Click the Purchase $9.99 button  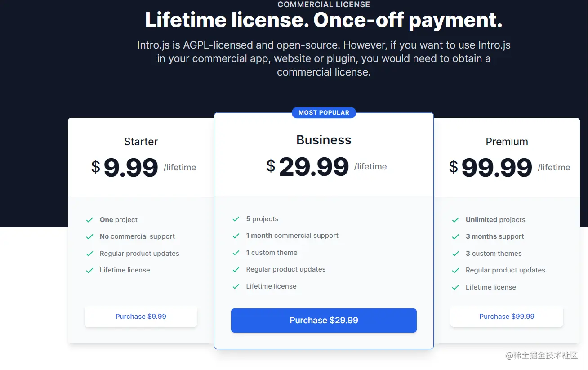[x=141, y=317]
